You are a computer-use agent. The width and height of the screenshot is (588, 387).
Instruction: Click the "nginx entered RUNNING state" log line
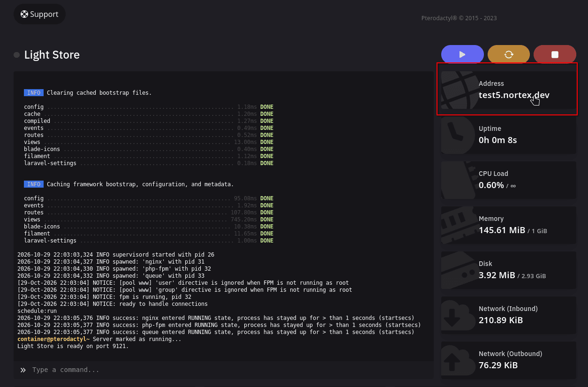click(215, 318)
